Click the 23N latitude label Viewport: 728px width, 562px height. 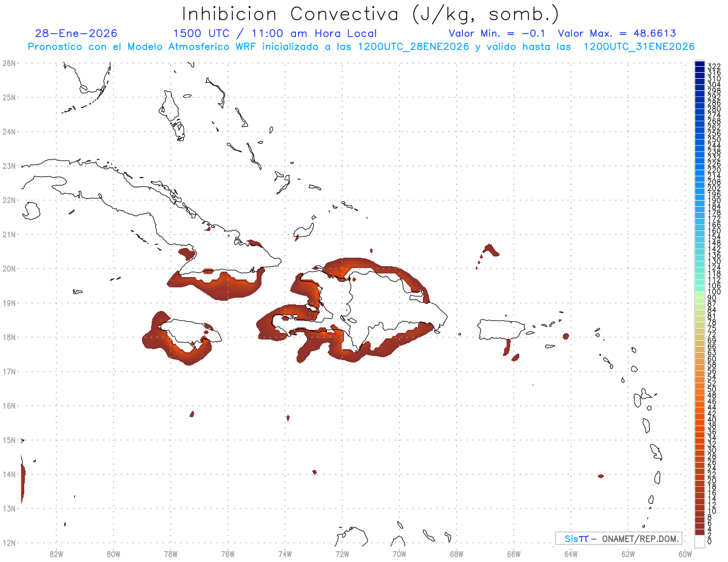8,166
